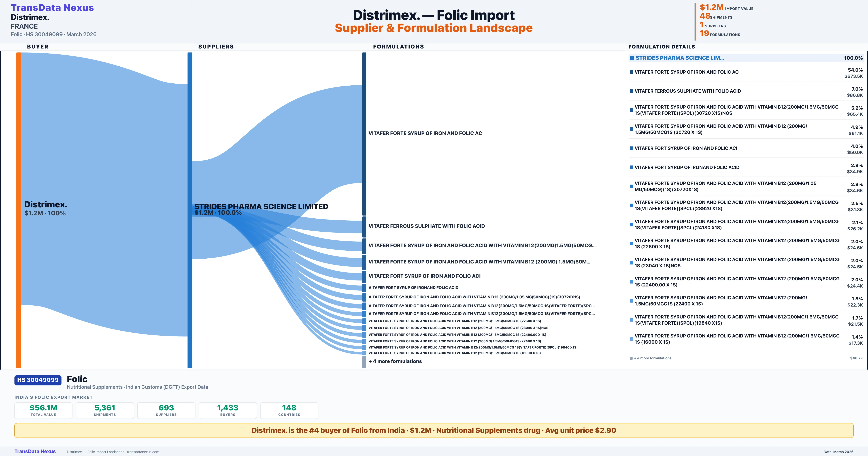Click swatch beside VITAFER FERROUS SULPHATE detail row
The image size is (868, 456).
(631, 91)
